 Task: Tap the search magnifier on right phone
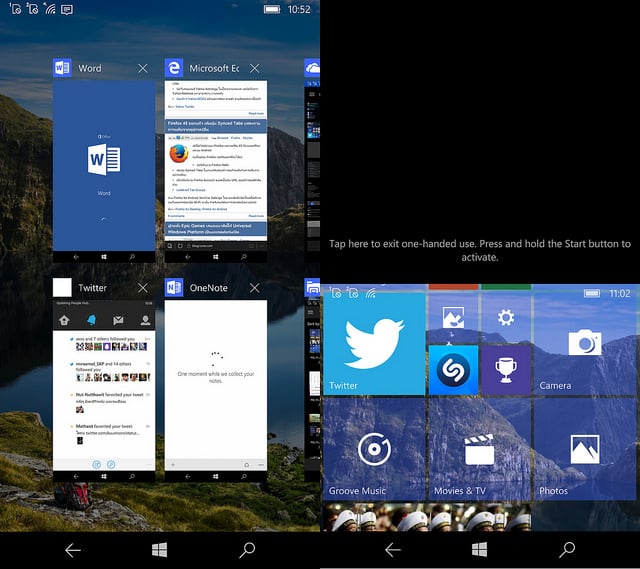[567, 550]
